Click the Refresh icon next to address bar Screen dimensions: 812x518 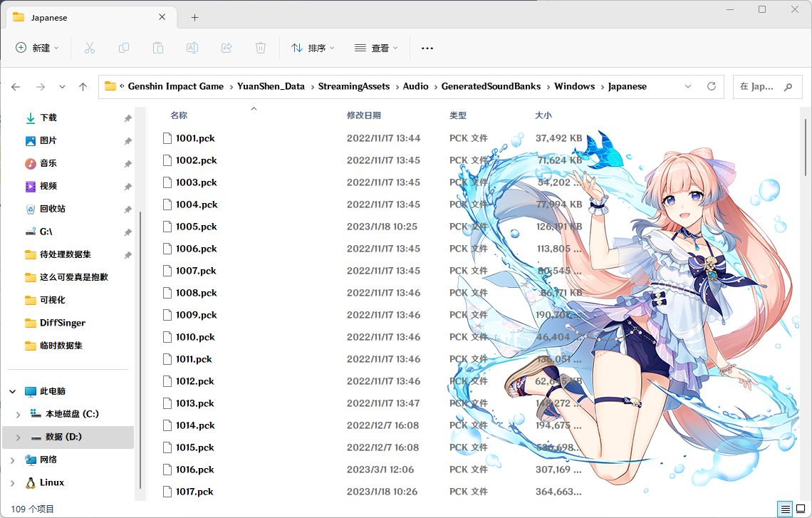click(x=711, y=86)
